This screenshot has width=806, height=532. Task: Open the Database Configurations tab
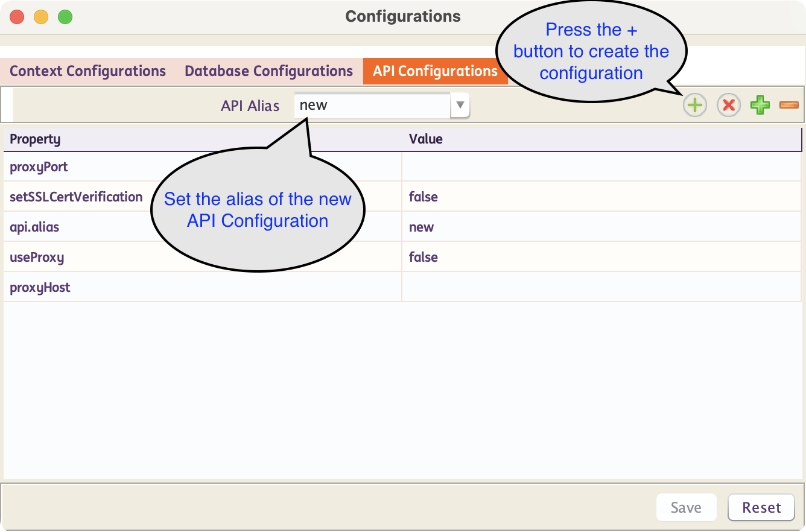point(268,71)
